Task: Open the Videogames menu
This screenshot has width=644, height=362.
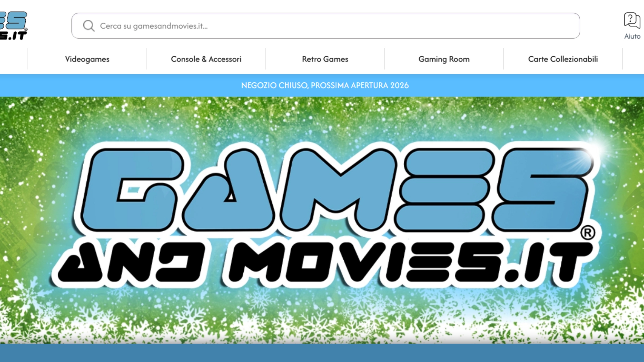Action: tap(87, 59)
